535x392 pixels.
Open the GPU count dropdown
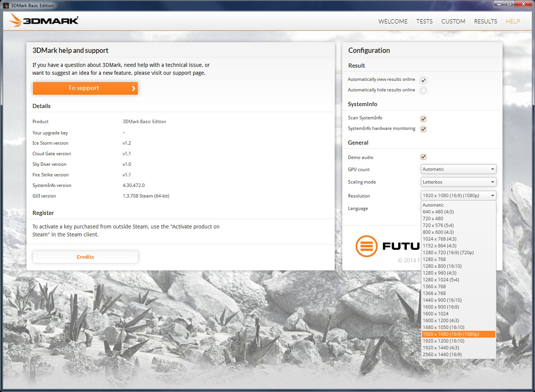click(458, 169)
